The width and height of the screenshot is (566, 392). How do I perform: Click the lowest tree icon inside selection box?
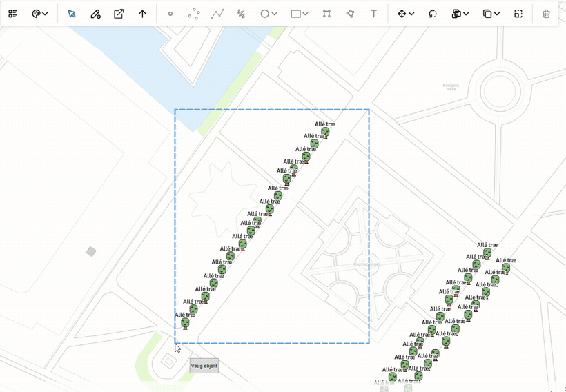[185, 324]
